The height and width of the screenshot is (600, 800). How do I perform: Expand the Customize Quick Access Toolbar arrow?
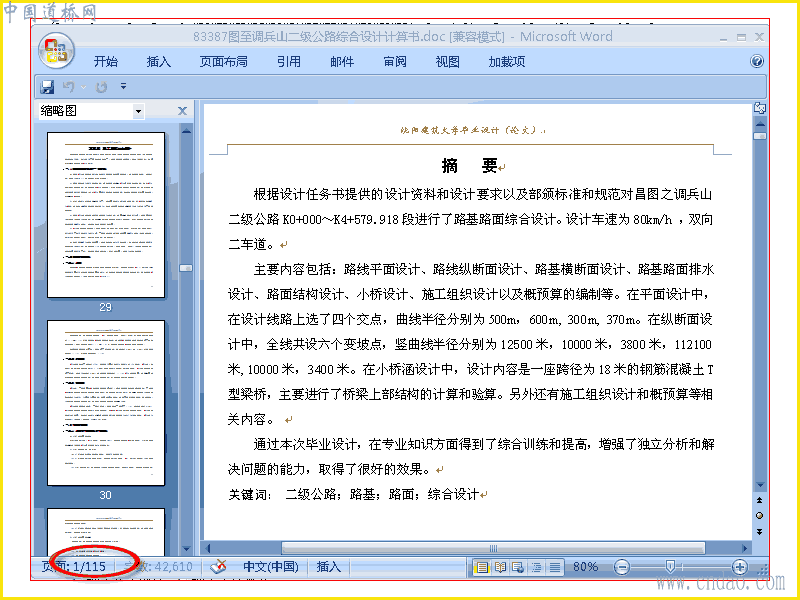pos(123,86)
